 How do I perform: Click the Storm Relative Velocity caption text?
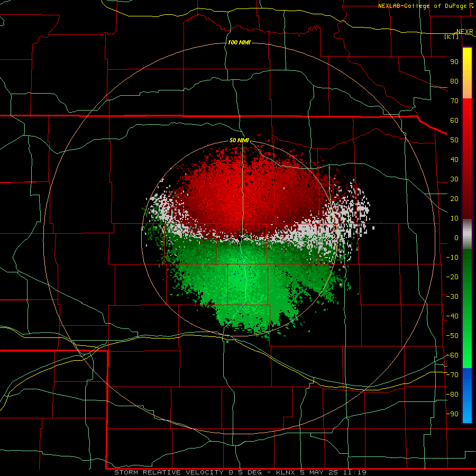[x=240, y=472]
